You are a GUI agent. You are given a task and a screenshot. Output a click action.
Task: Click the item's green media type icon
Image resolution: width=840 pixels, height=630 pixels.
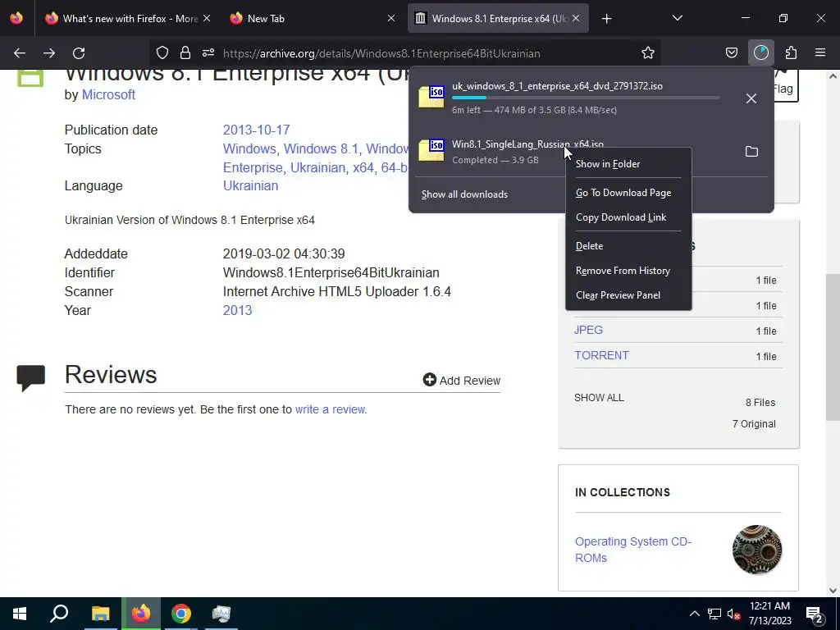point(30,77)
